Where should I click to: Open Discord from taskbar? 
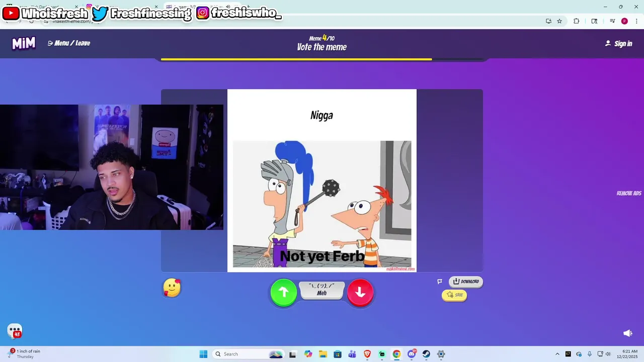click(x=412, y=354)
